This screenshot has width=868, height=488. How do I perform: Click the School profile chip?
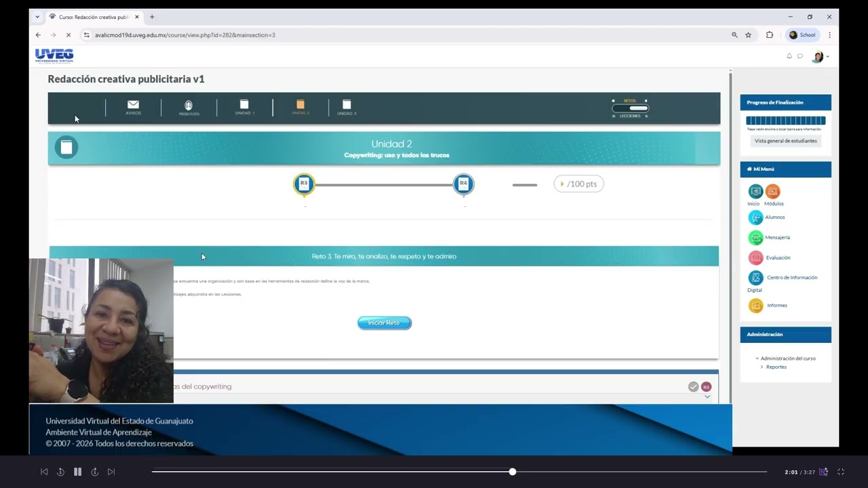[x=802, y=35]
